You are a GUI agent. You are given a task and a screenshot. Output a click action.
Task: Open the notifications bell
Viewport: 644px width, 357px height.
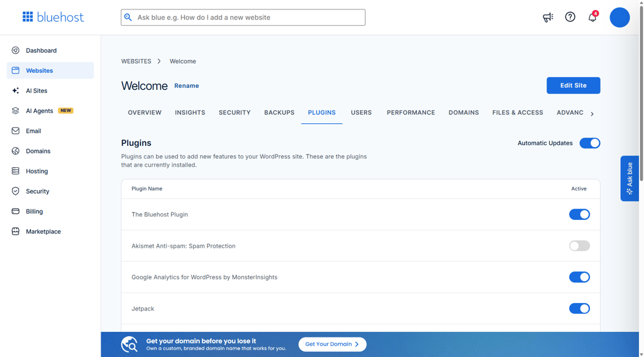tap(592, 17)
